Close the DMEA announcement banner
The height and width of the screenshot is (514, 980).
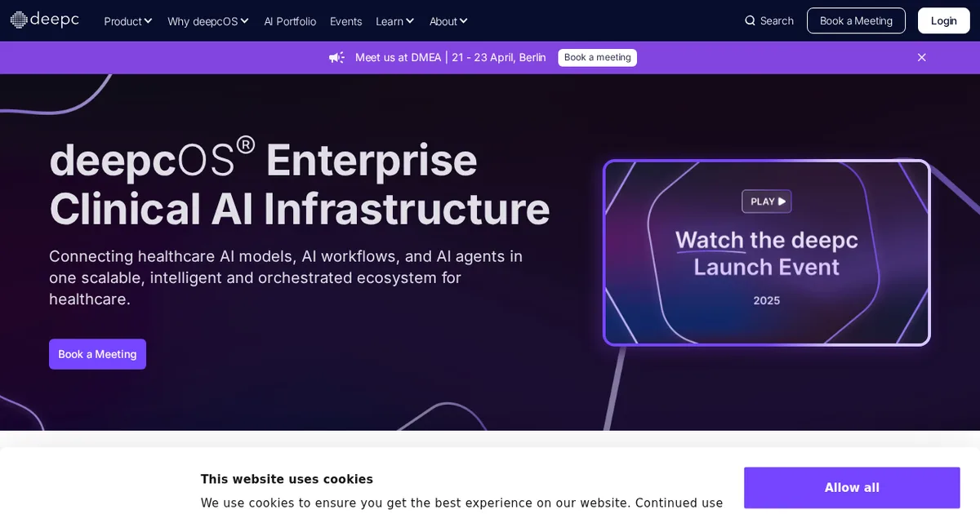922,57
